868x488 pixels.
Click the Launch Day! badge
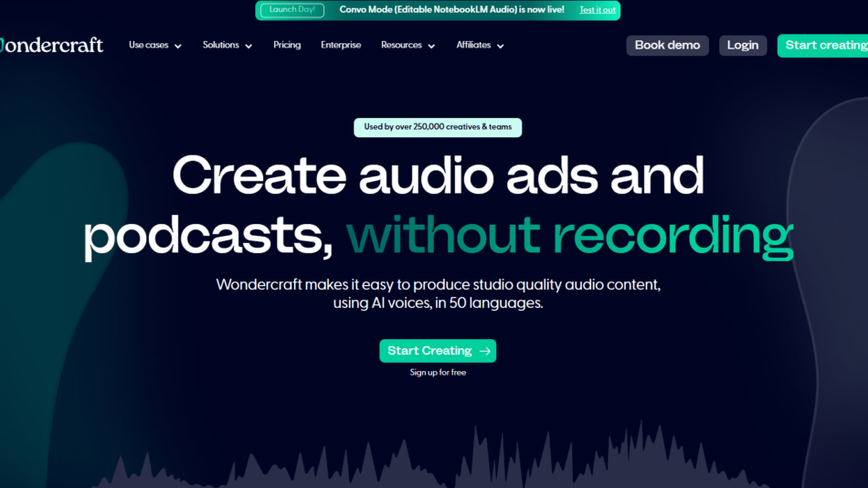coord(291,10)
